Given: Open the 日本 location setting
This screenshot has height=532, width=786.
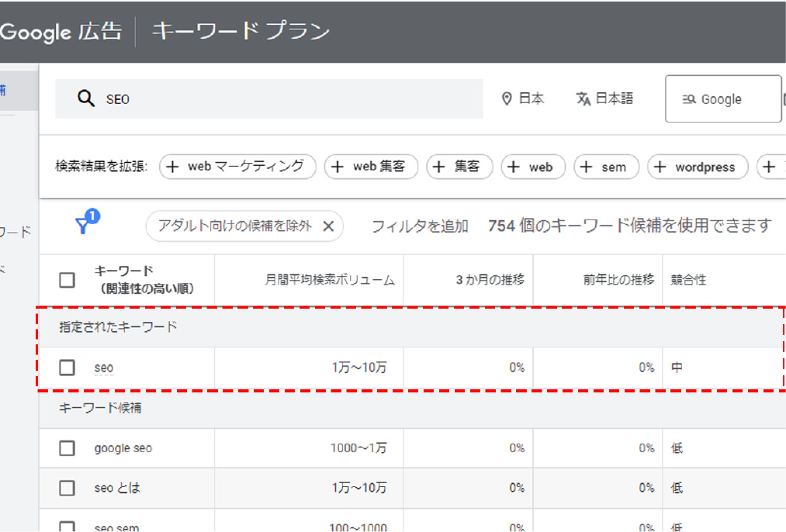Looking at the screenshot, I should pyautogui.click(x=522, y=98).
